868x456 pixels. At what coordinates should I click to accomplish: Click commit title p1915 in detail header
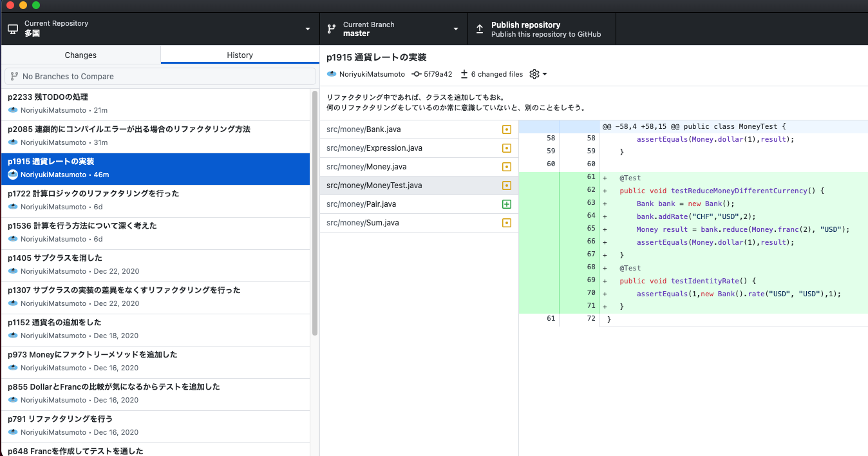coord(377,57)
